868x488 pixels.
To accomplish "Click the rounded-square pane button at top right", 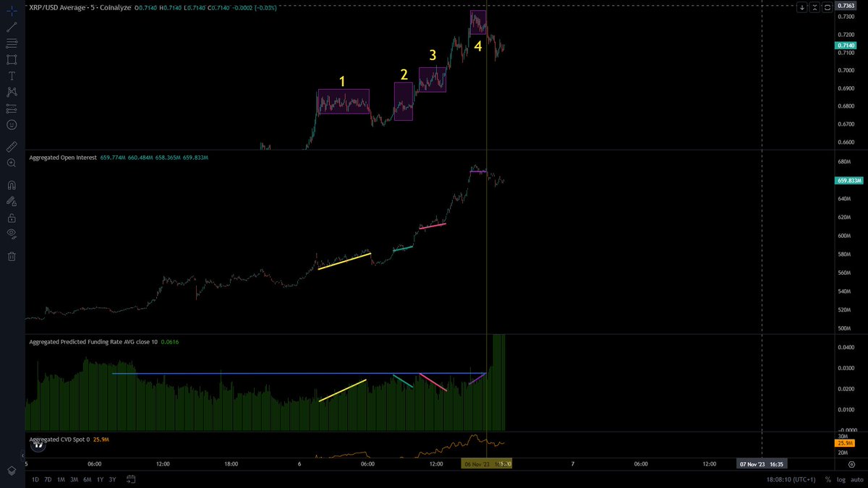I will tap(827, 7).
